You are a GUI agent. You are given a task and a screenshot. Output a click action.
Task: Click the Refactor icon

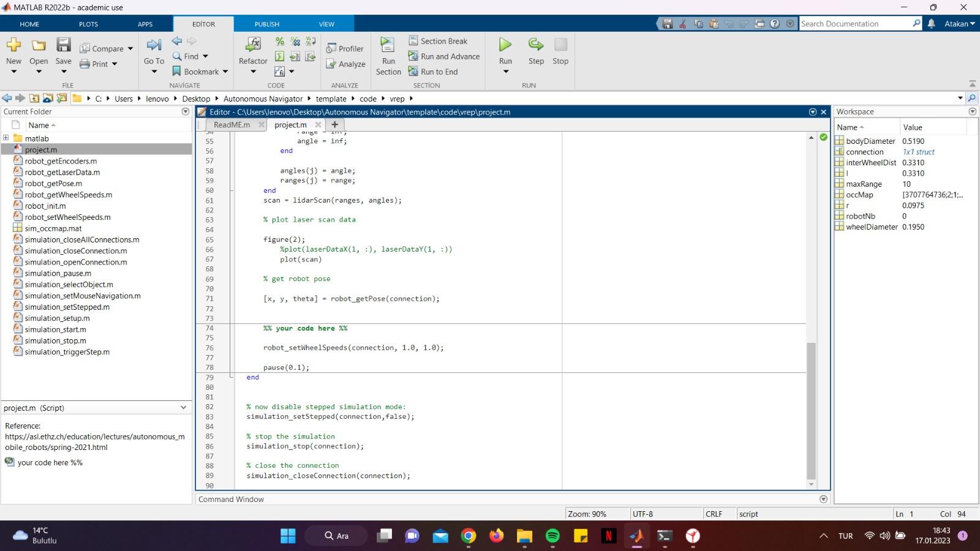[x=253, y=45]
